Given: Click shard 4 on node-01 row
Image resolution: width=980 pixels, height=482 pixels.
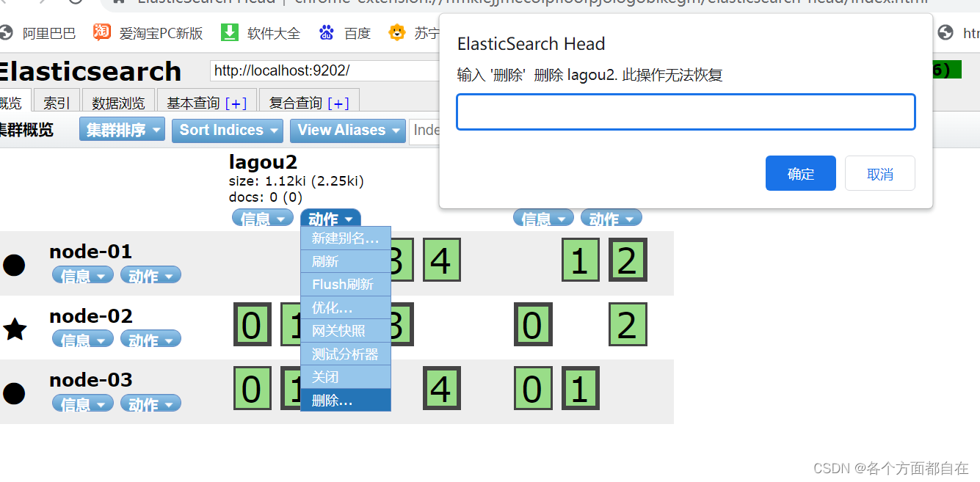Looking at the screenshot, I should (x=441, y=260).
